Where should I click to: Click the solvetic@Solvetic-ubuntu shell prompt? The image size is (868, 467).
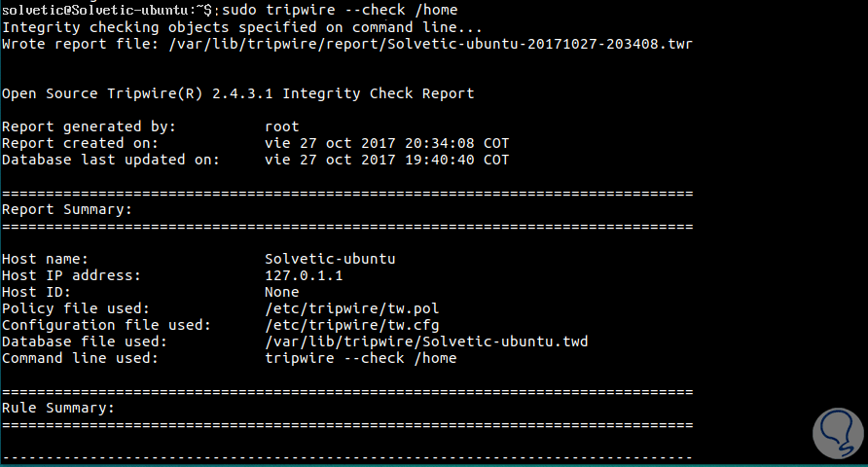tap(107, 11)
